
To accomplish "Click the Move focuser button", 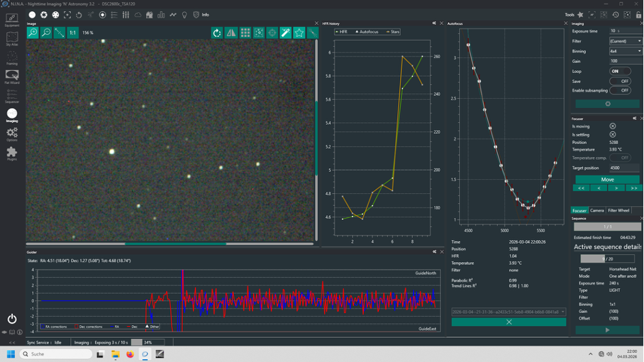I will [x=607, y=180].
